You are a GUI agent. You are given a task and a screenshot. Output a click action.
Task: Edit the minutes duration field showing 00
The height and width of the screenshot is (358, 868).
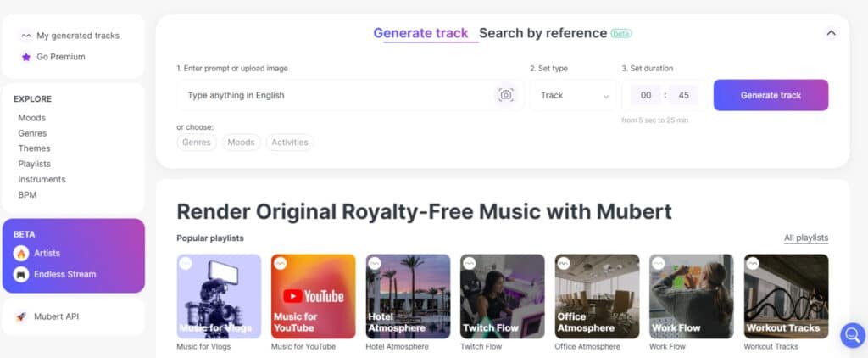[646, 95]
